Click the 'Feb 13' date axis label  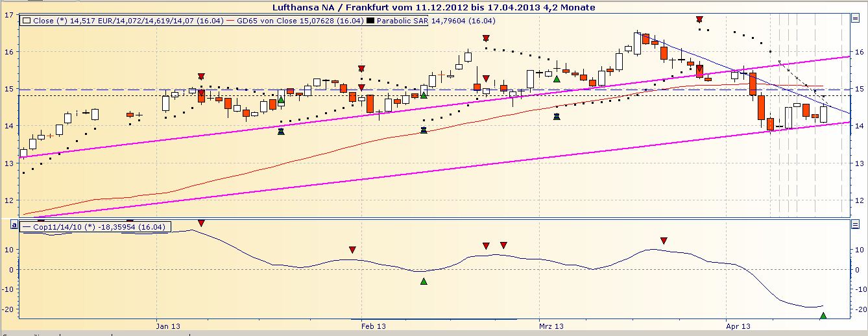pyautogui.click(x=374, y=326)
